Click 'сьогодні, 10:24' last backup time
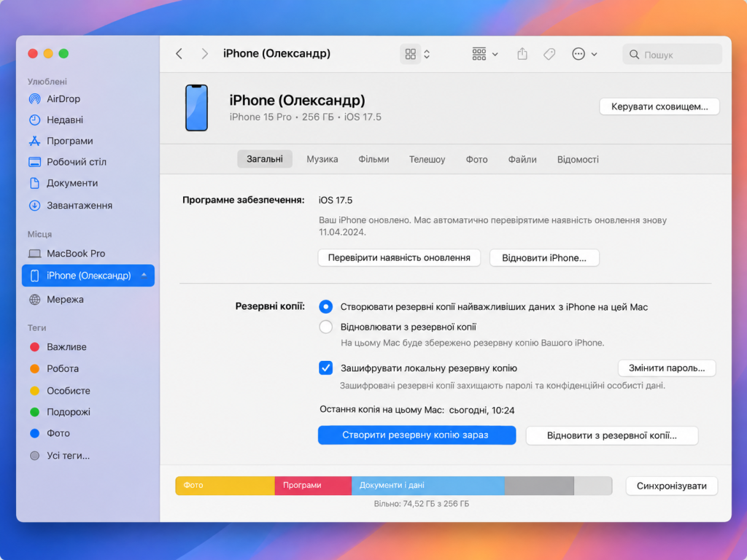 [x=481, y=411]
